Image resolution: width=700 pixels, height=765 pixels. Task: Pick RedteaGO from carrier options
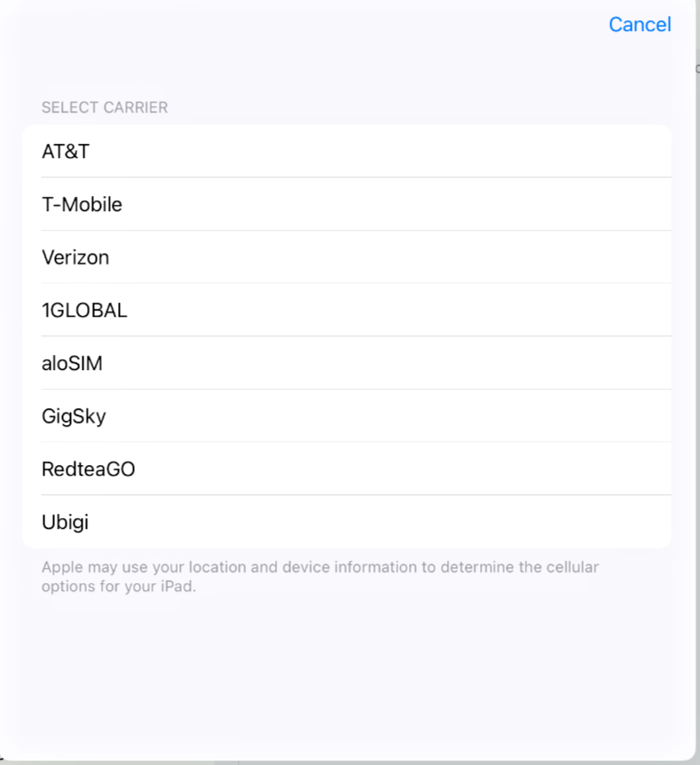(347, 469)
